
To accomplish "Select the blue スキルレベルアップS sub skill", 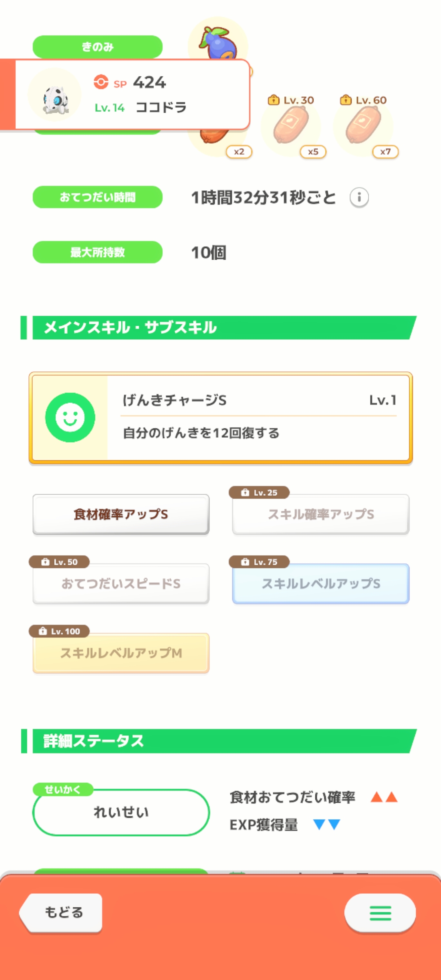I will click(x=321, y=584).
